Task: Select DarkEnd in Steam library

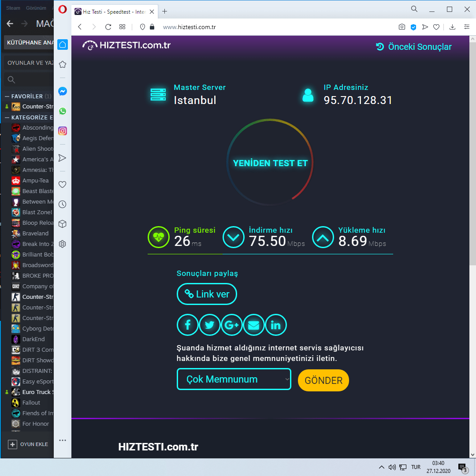Action: tap(28, 339)
